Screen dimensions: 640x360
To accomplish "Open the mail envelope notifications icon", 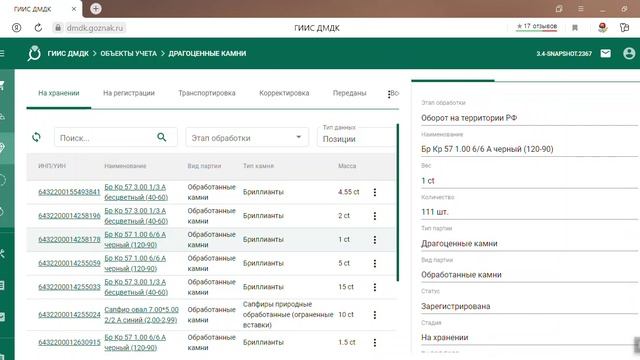I will click(606, 53).
